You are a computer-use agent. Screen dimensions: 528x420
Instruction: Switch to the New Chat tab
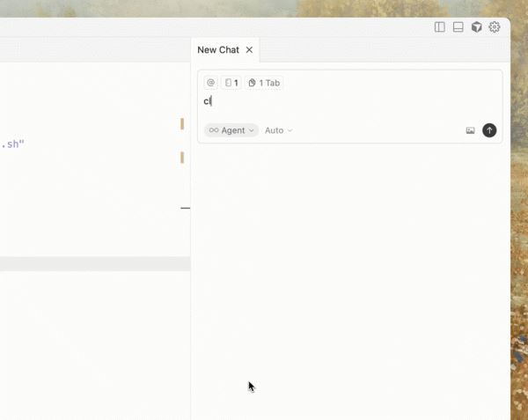[218, 50]
